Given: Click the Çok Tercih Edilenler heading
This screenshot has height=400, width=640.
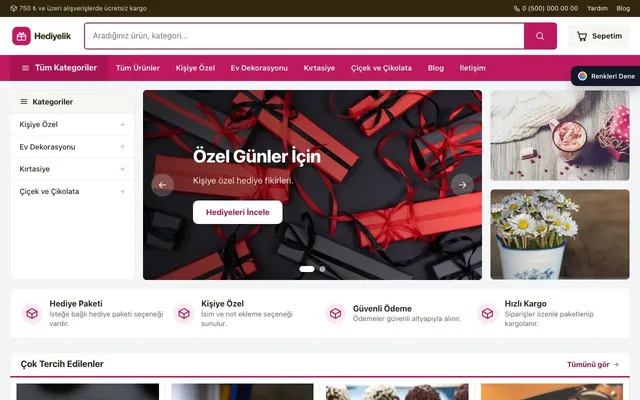Looking at the screenshot, I should 62,364.
